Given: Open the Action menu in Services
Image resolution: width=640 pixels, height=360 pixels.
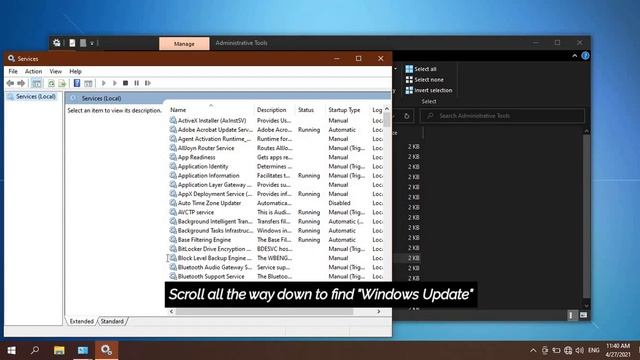Looking at the screenshot, I should click(x=33, y=71).
